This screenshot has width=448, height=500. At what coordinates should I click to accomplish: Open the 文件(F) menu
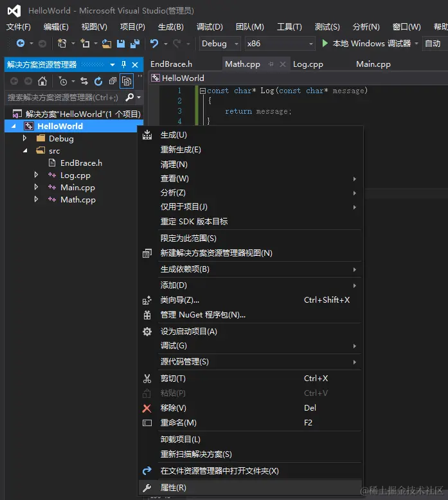[x=19, y=27]
